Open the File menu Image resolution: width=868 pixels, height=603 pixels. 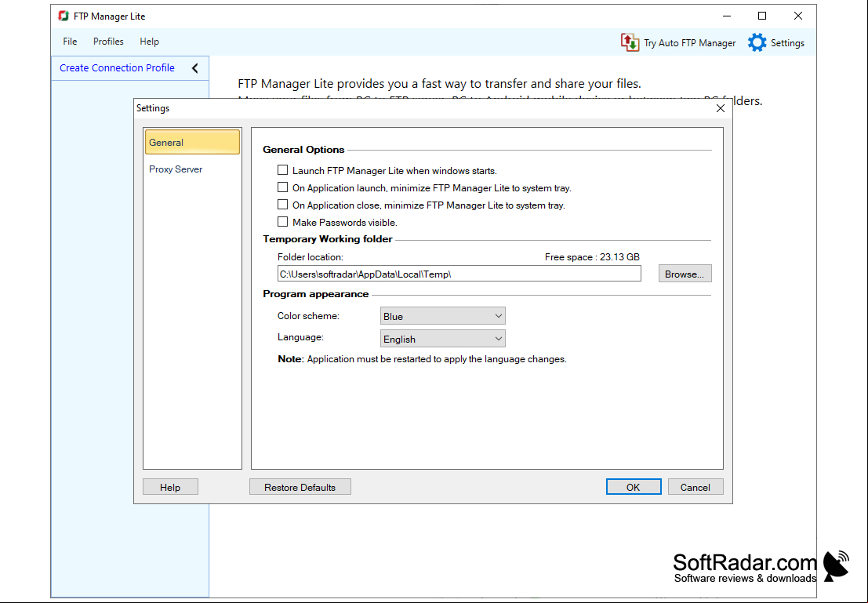pyautogui.click(x=70, y=42)
